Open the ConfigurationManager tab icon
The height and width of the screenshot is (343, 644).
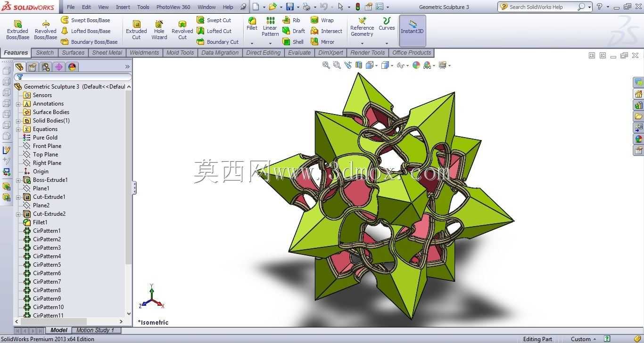(x=46, y=67)
